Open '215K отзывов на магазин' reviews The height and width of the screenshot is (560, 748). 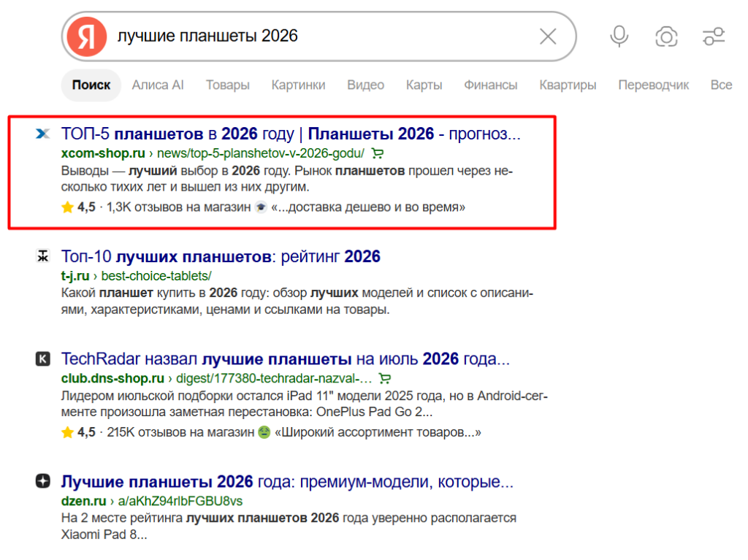tap(180, 432)
